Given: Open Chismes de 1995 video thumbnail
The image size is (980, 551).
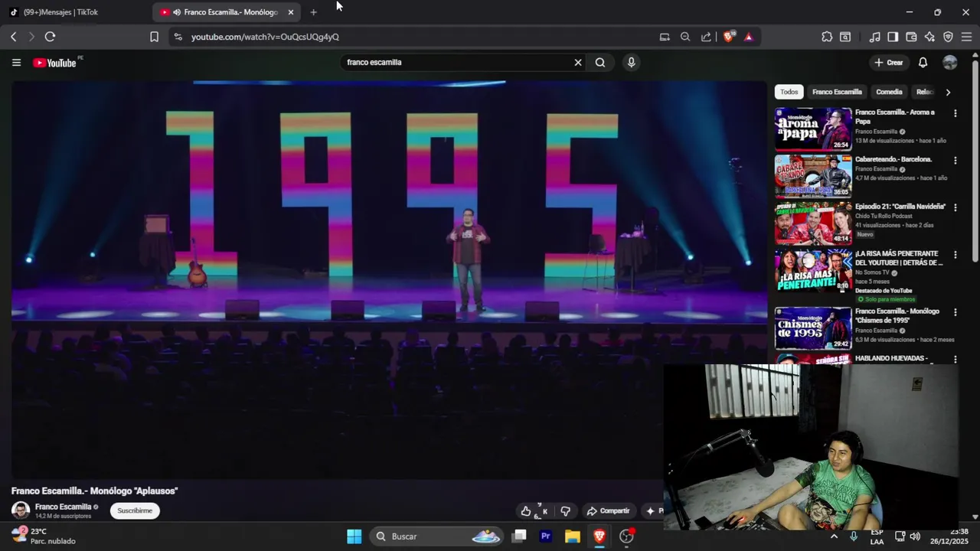Looking at the screenshot, I should click(x=813, y=328).
